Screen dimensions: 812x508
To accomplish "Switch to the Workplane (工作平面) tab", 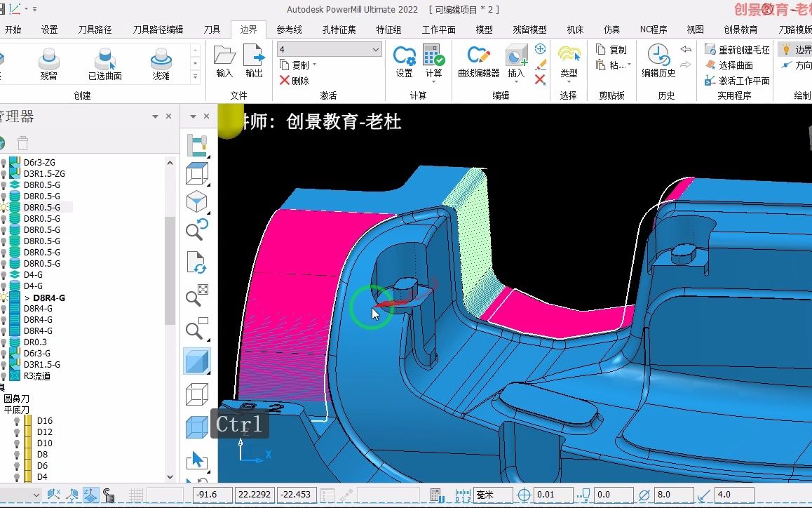I will coord(438,29).
